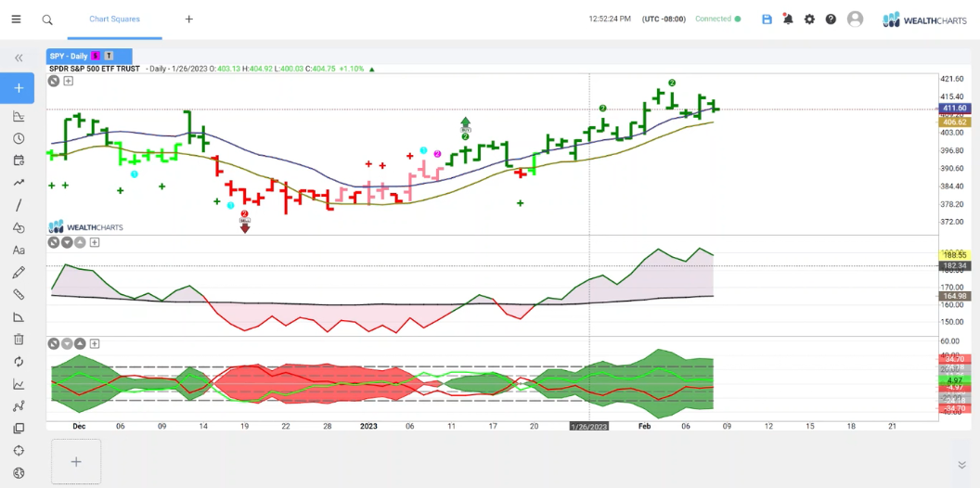The height and width of the screenshot is (488, 980).
Task: Click the 164.98 indicator value label
Action: 956,296
